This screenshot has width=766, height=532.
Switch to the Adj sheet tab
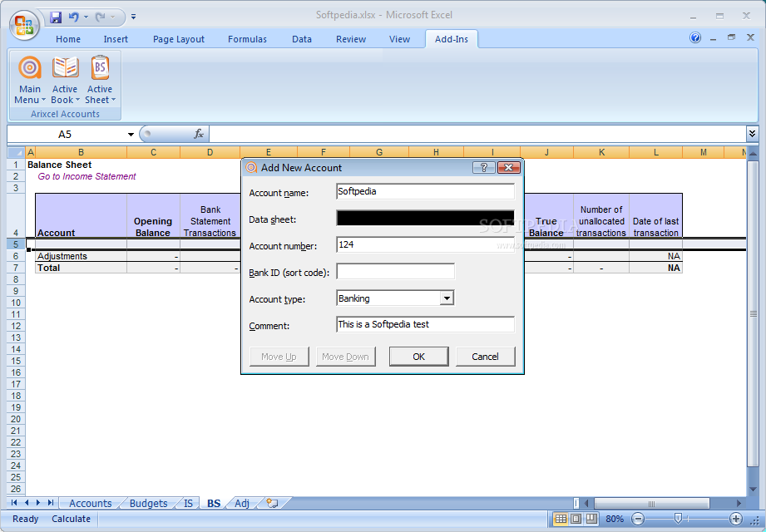[x=242, y=503]
